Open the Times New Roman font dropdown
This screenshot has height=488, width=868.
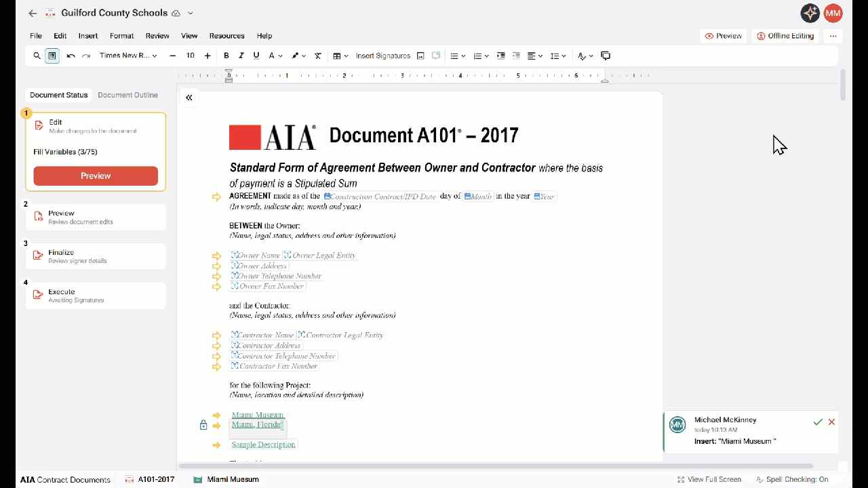(x=128, y=56)
